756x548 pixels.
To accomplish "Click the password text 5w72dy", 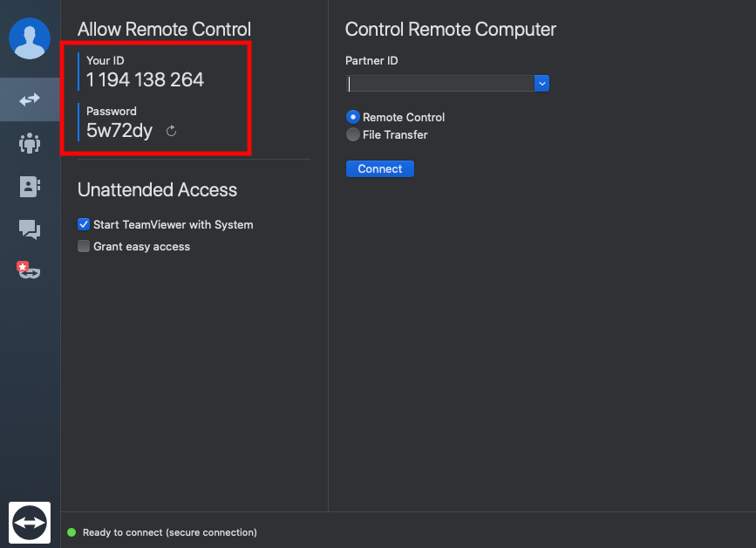I will point(119,131).
